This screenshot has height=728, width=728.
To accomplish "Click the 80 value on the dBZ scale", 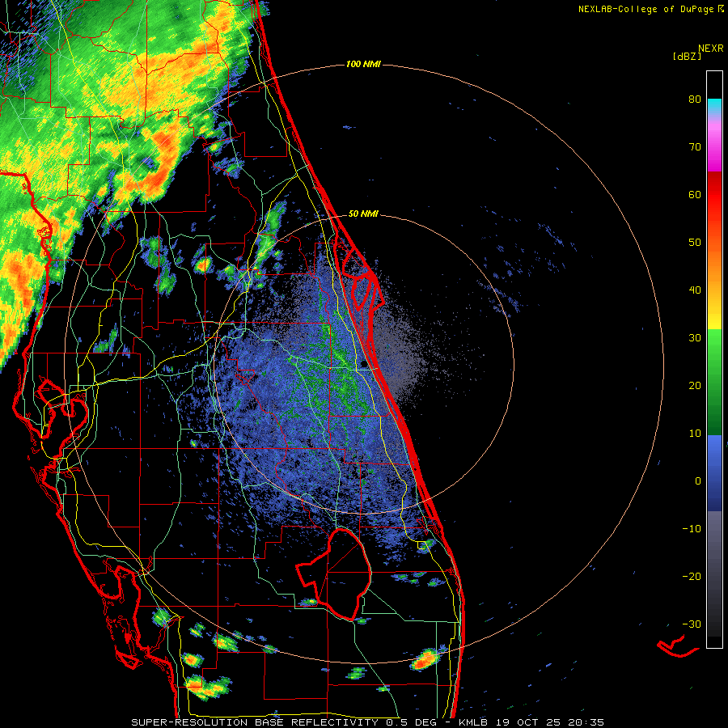I will pos(695,99).
